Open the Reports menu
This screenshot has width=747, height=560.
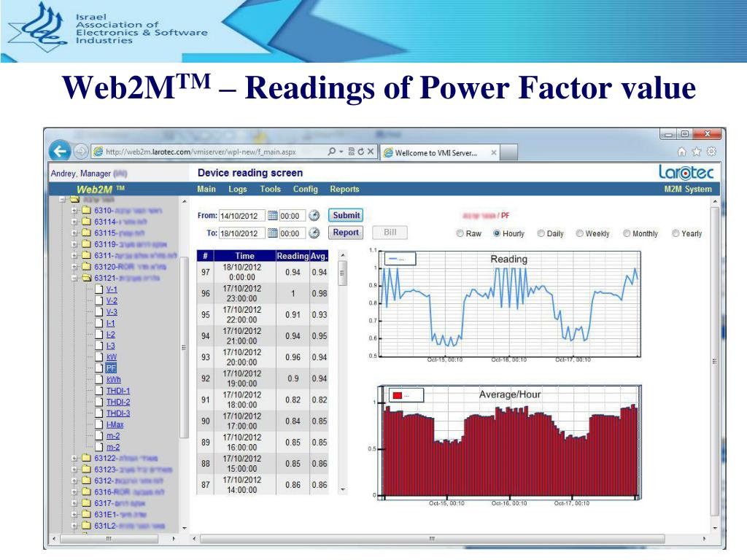pyautogui.click(x=344, y=189)
